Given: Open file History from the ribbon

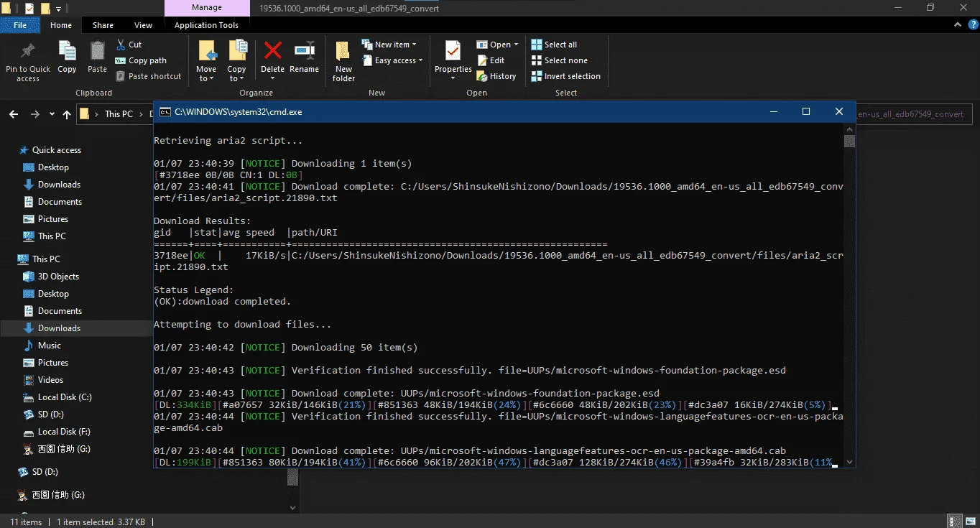Looking at the screenshot, I should coord(496,76).
